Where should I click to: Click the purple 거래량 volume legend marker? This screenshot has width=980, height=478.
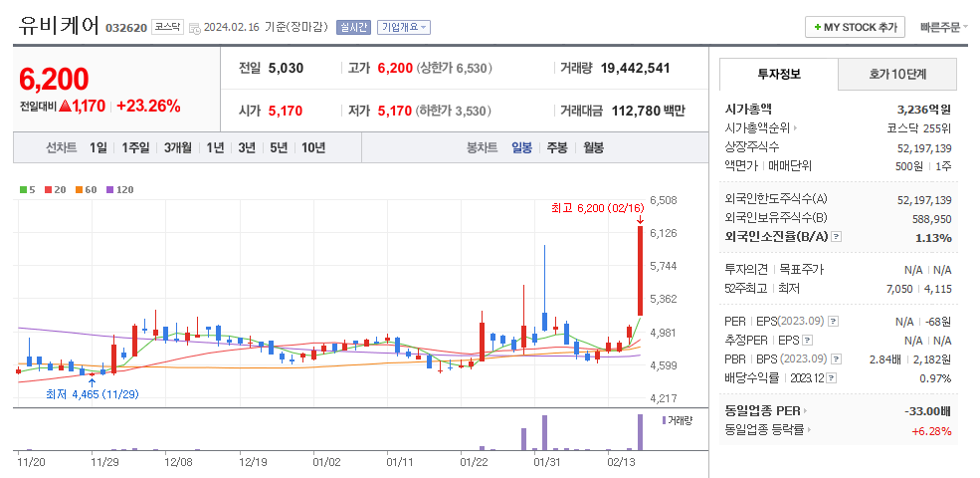[x=664, y=420]
